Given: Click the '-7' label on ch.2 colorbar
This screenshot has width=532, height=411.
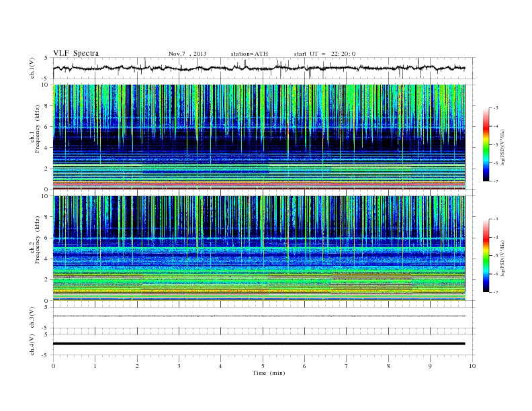Looking at the screenshot, I should (x=495, y=292).
